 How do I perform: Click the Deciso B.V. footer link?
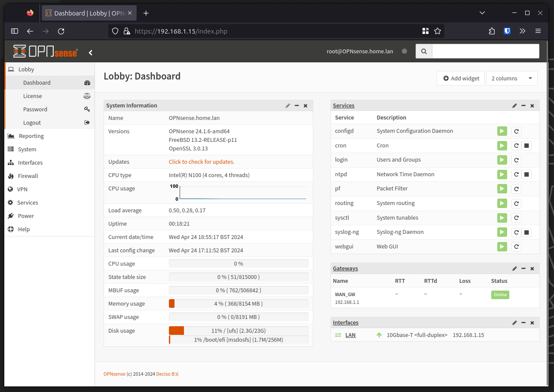point(168,374)
